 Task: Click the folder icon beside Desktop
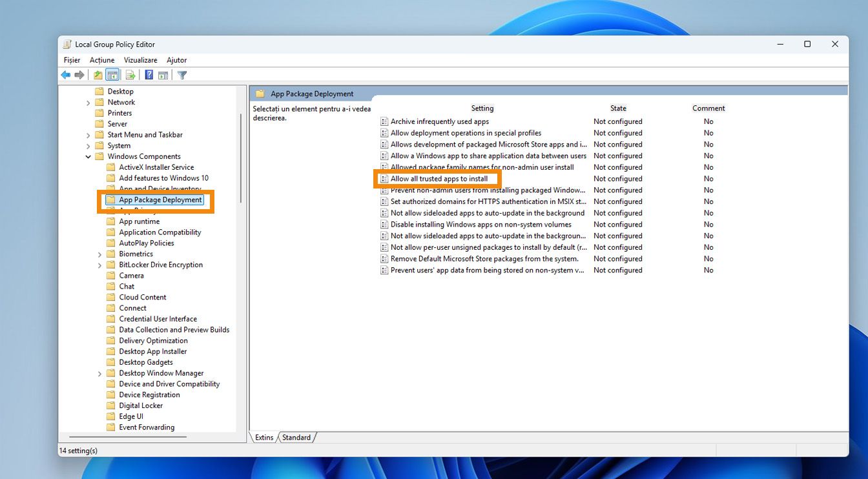[x=99, y=92]
